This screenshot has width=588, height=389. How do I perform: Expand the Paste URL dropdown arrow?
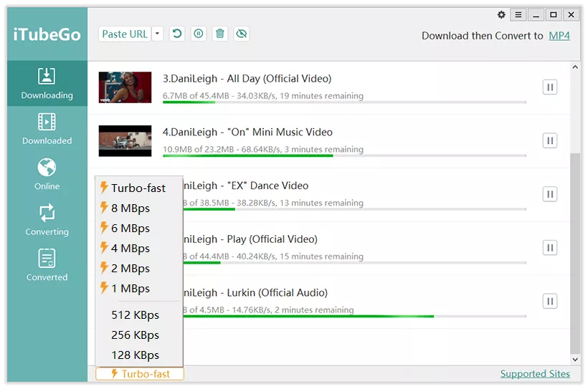[158, 34]
